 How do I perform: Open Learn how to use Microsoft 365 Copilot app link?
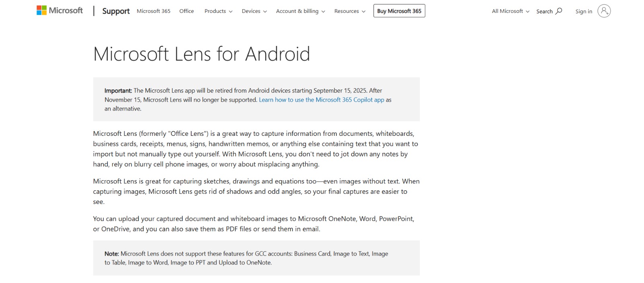coord(322,100)
